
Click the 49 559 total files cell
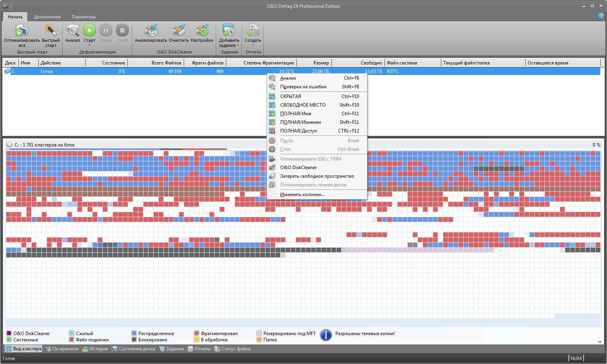coord(175,71)
